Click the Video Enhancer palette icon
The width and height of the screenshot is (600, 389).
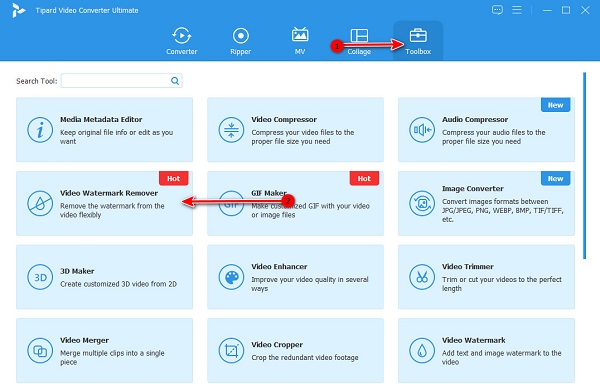click(x=231, y=277)
